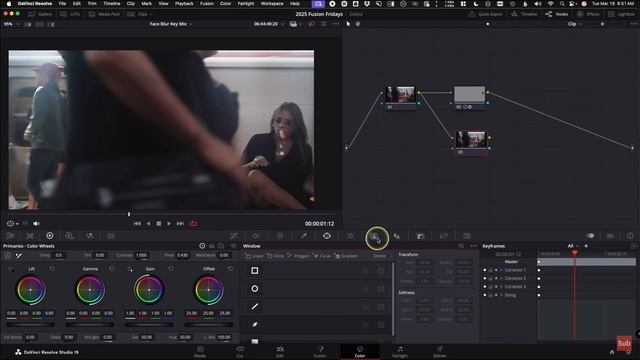The width and height of the screenshot is (640, 360).
Task: Adjust the Lift master wheel slider
Action: [x=30, y=324]
